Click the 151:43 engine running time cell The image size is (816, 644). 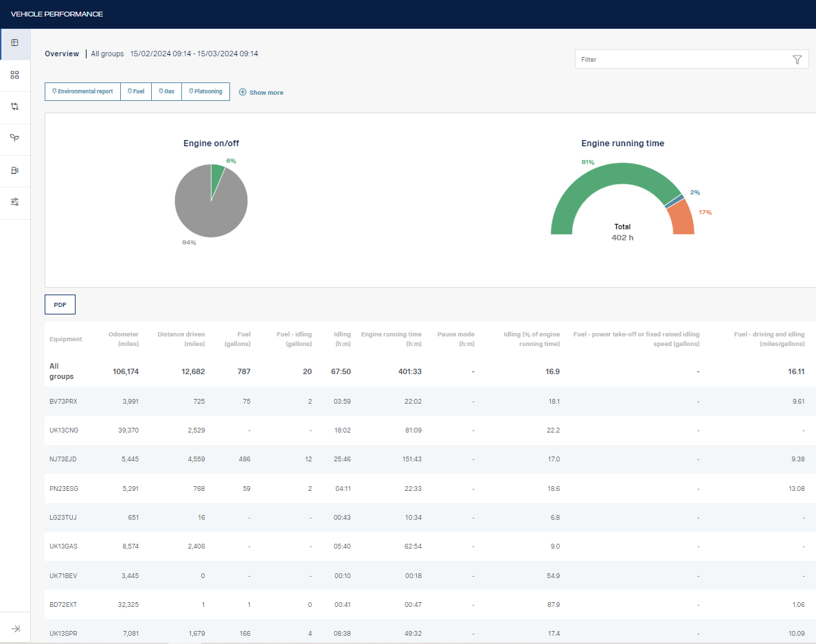(411, 459)
